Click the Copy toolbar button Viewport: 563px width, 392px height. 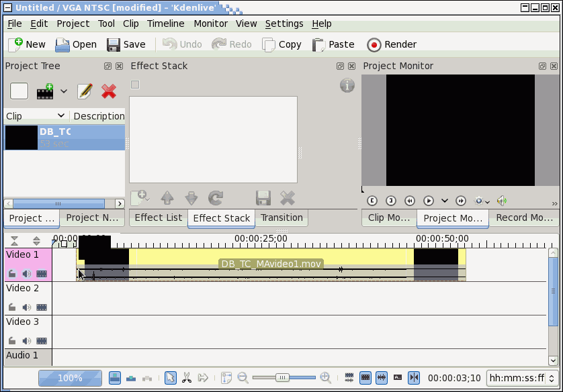tap(281, 44)
